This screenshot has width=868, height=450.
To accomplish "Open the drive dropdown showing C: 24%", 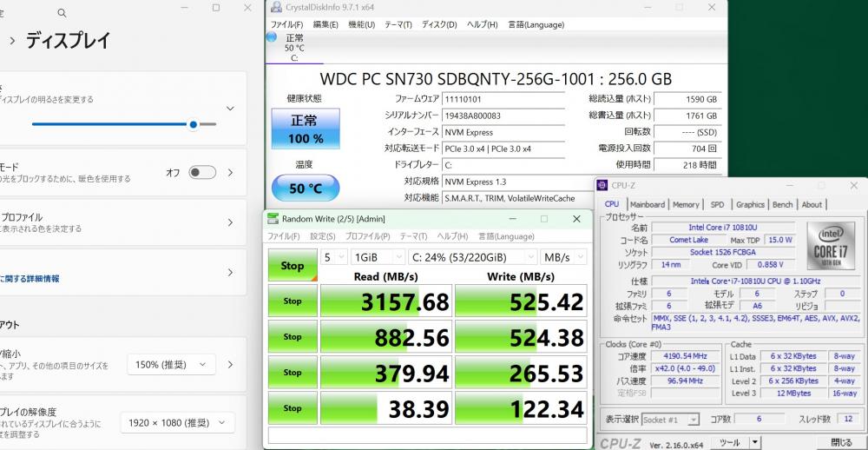I will click(473, 257).
